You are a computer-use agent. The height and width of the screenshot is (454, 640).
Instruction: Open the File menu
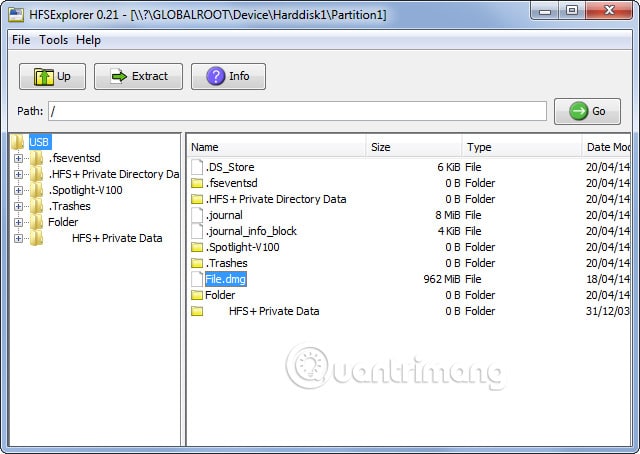(x=21, y=40)
